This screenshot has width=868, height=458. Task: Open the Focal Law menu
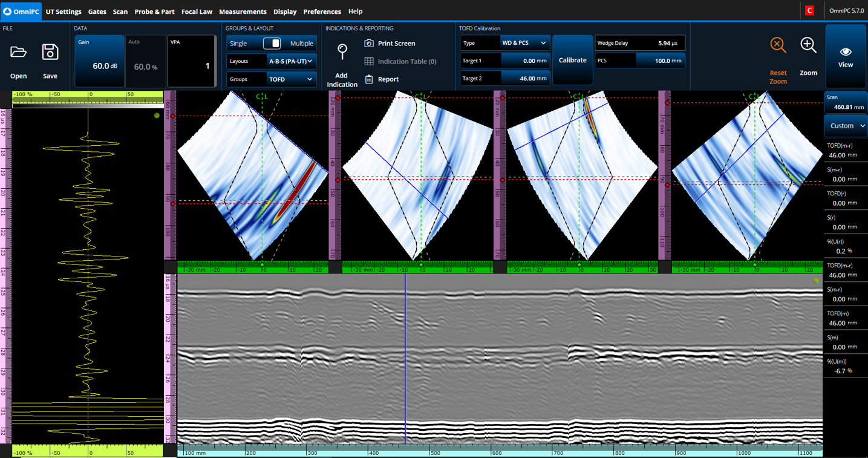pos(197,11)
